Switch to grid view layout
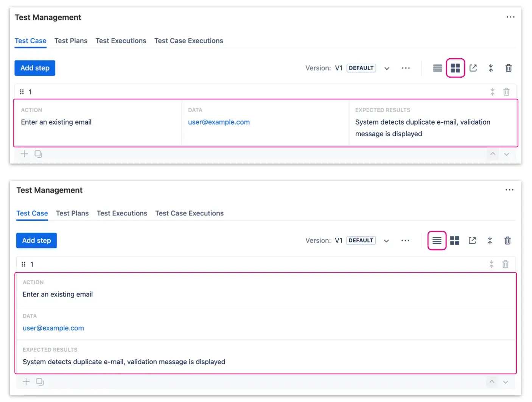Screen dimensions: 532x402 coord(455,68)
